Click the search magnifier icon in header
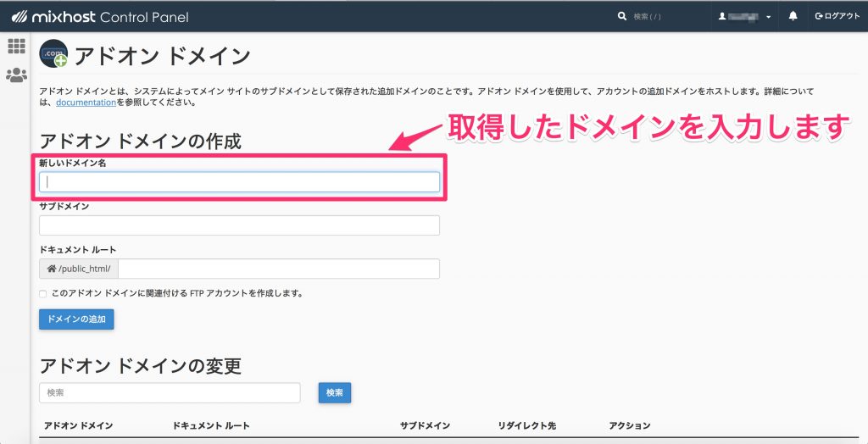 coord(622,16)
